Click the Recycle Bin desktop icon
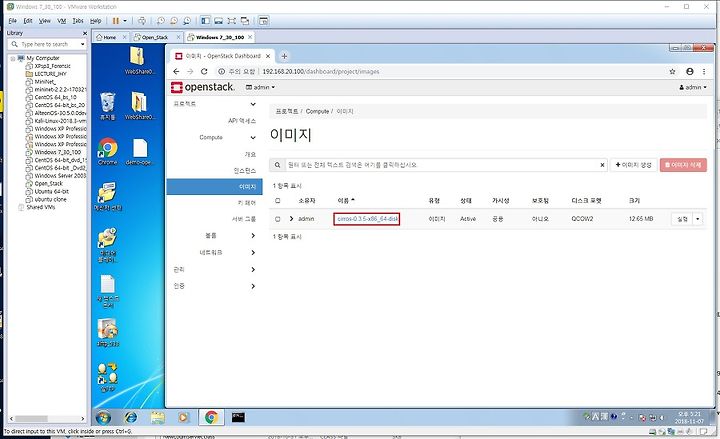 [107, 106]
